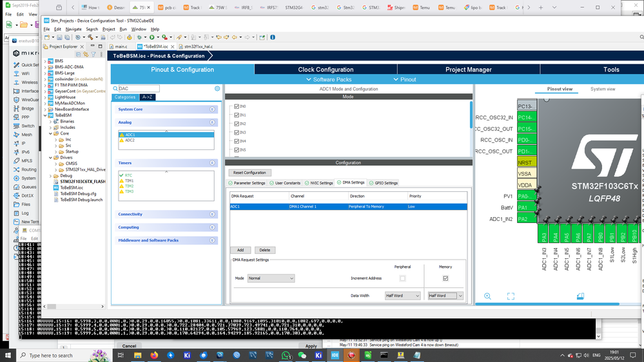Click the Device Configuration code generation icon
This screenshot has width=644, height=362.
[129, 37]
